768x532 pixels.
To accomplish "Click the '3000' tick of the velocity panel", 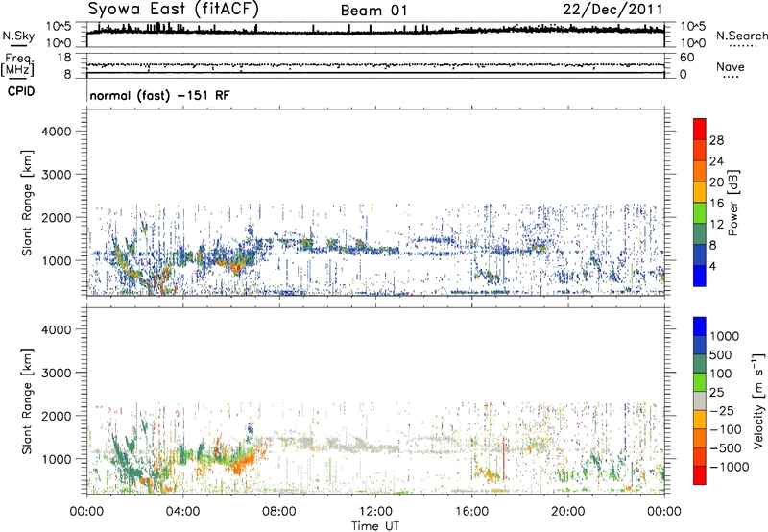I will (x=57, y=374).
